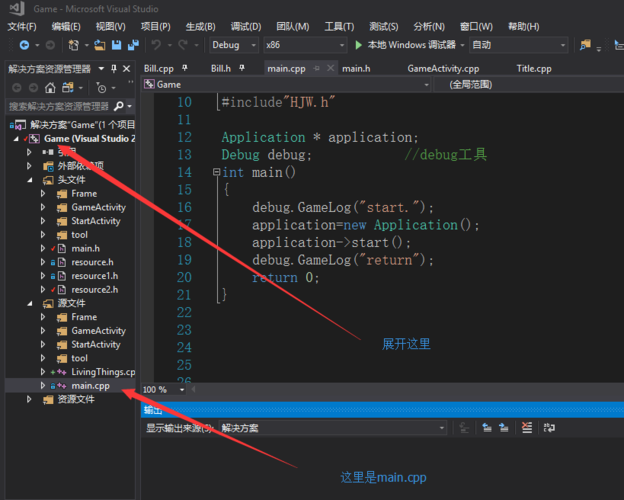Toggle word wrap in output panel
This screenshot has height=500, width=624.
click(x=549, y=428)
